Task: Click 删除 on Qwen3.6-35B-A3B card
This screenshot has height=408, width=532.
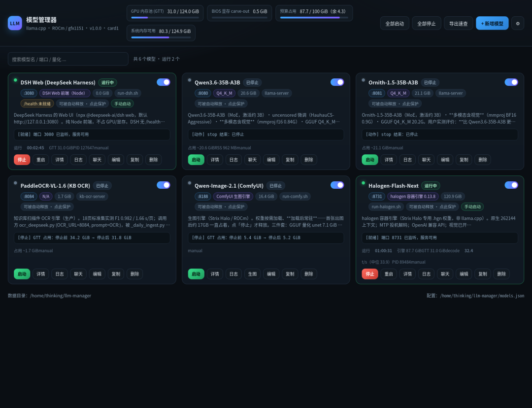Action: [x=309, y=160]
